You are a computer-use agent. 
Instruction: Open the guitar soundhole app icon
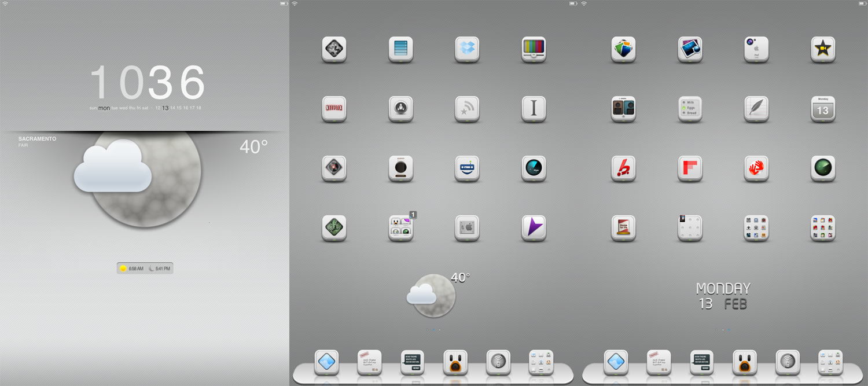tap(400, 168)
